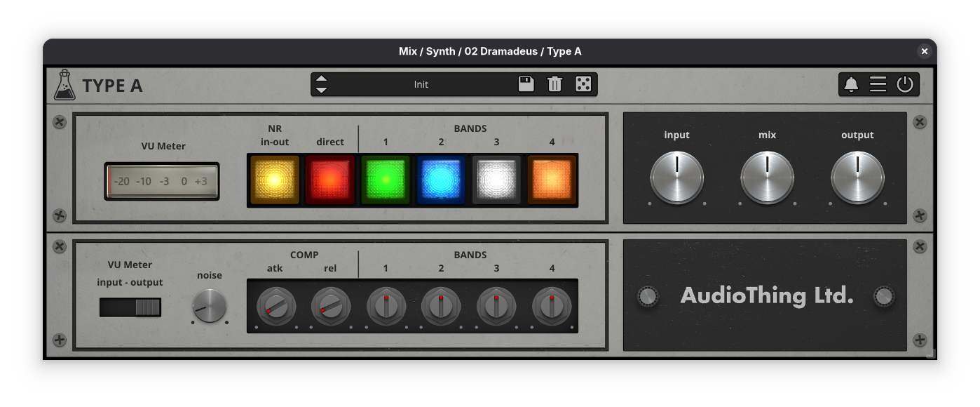The width and height of the screenshot is (980, 407).
Task: Toggle the orange band 4 button
Action: coord(552,180)
